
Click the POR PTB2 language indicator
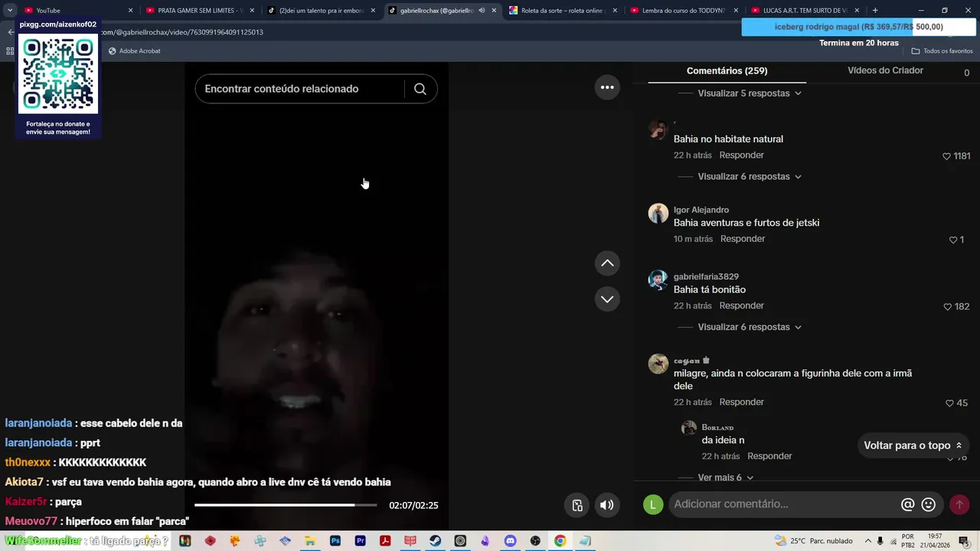[907, 541]
